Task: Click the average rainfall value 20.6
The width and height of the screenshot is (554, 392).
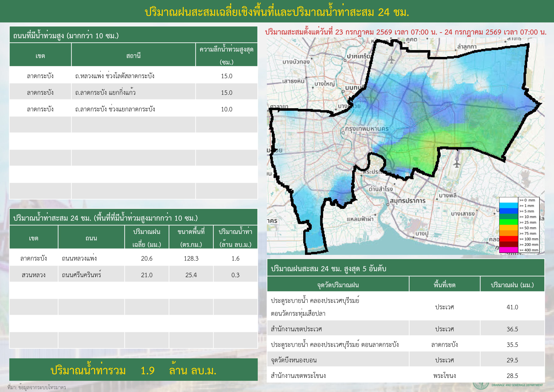Action: coord(147,258)
